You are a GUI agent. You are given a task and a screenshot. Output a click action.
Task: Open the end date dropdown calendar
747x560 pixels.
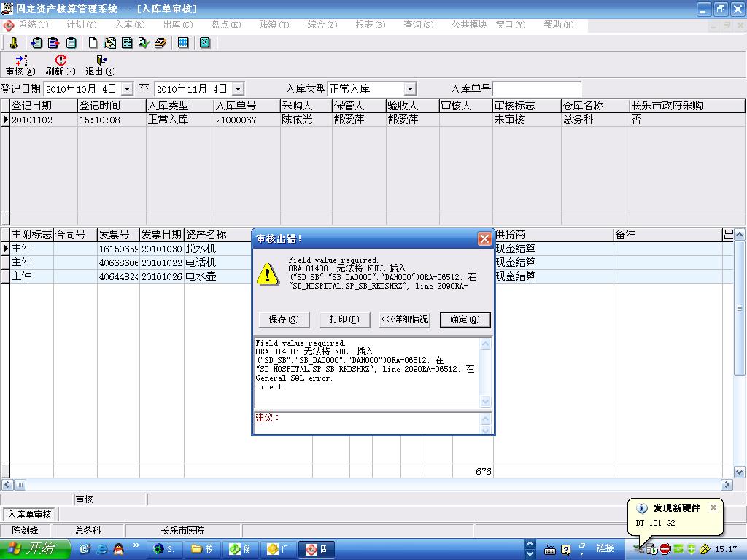coord(238,89)
